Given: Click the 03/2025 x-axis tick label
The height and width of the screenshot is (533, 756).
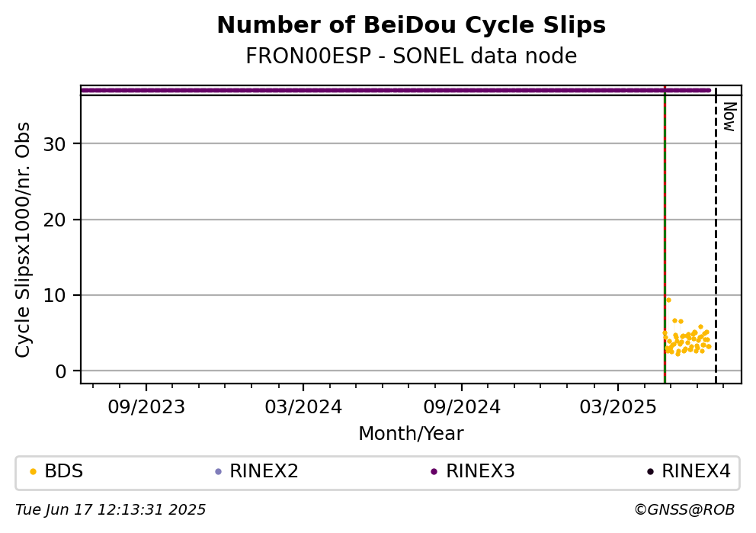Looking at the screenshot, I should tap(618, 407).
